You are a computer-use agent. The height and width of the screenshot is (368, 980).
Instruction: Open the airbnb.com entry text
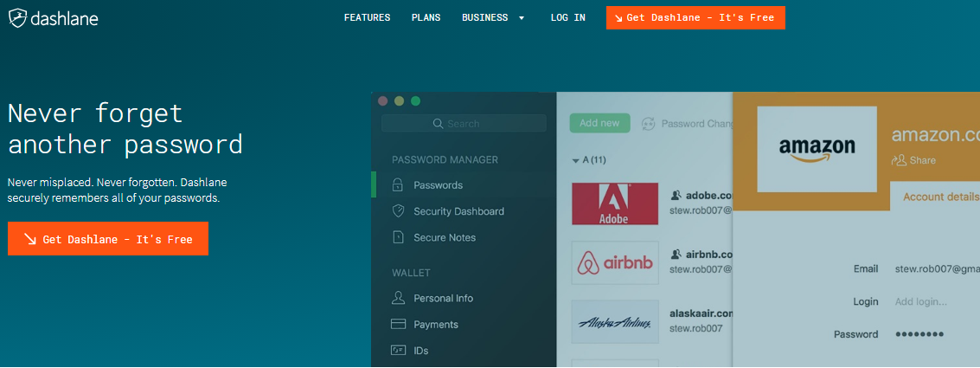coord(708,255)
